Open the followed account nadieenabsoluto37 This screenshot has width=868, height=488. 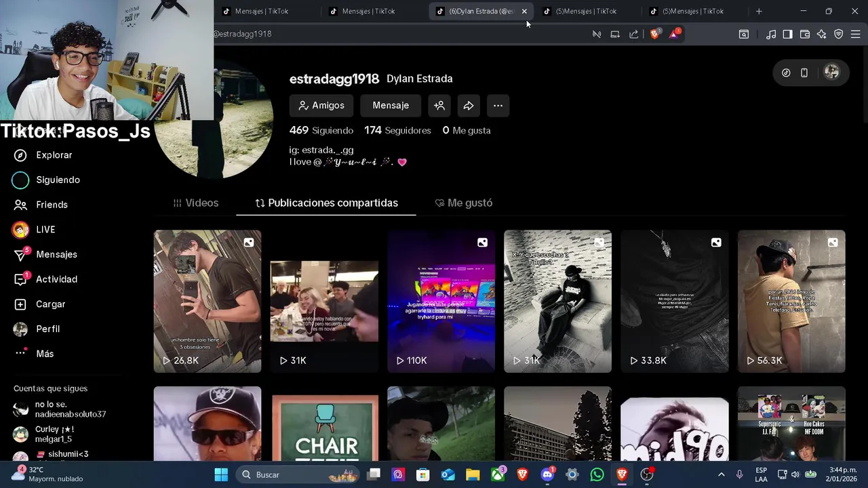60,409
